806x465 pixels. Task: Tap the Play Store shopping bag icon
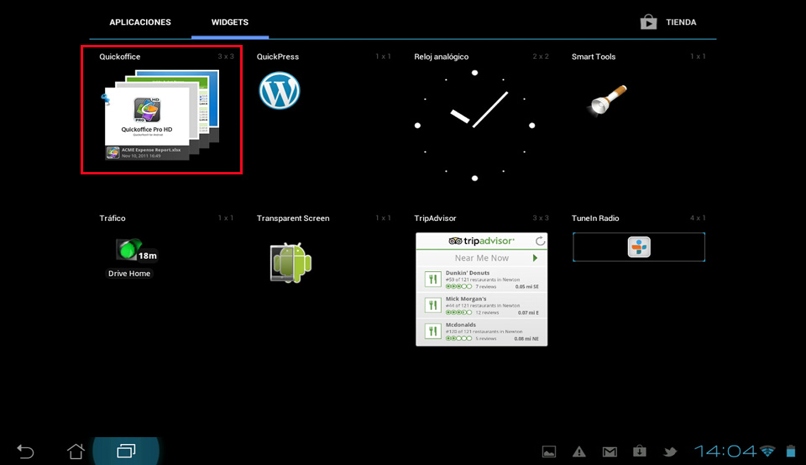[x=648, y=22]
